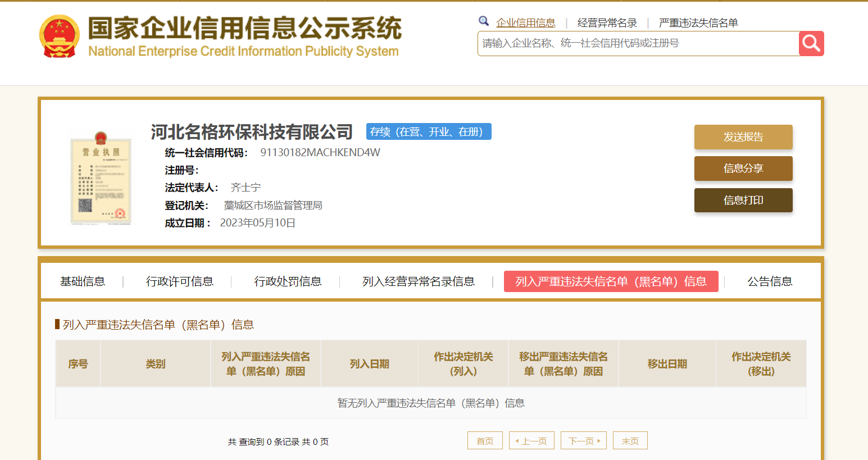The height and width of the screenshot is (460, 868).
Task: Click the 信息分享 button
Action: click(x=743, y=168)
